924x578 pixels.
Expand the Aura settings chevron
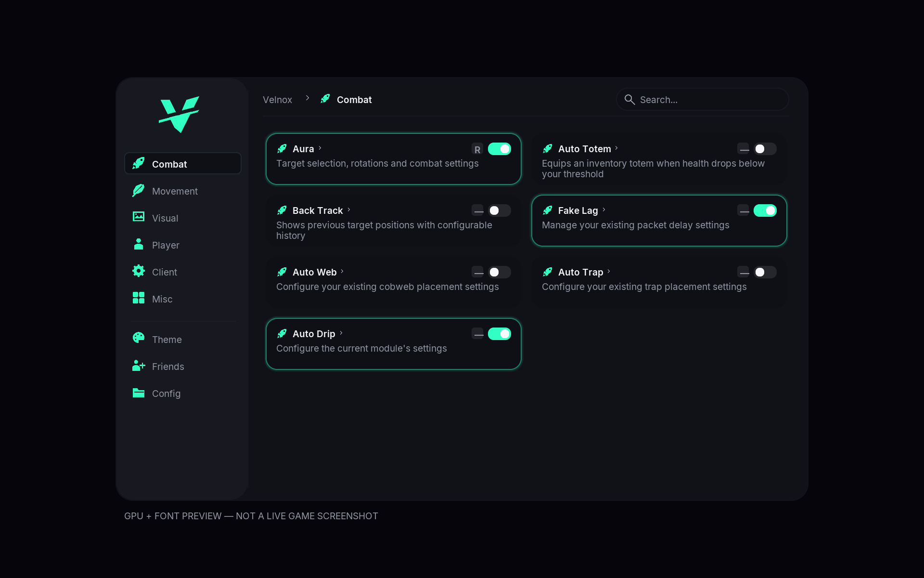pos(320,148)
